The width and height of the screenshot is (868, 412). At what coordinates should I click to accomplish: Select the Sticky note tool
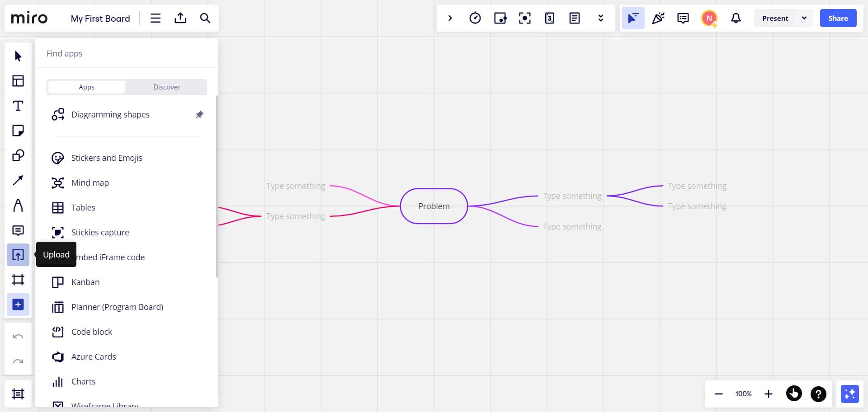pyautogui.click(x=18, y=131)
